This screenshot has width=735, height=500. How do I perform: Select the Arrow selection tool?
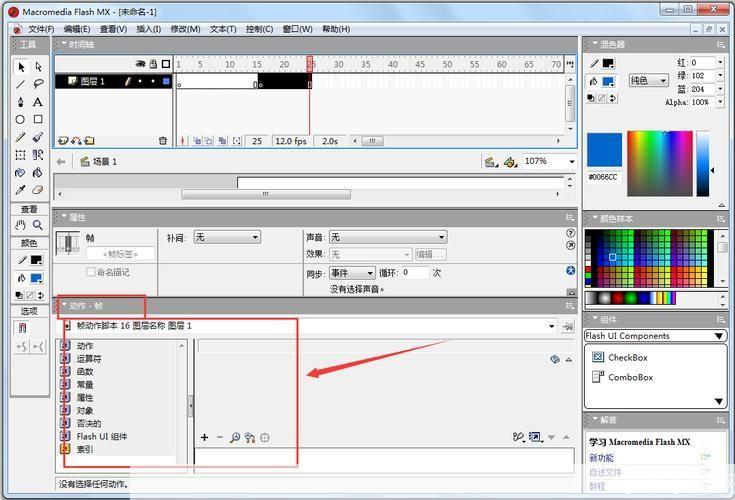(x=21, y=67)
